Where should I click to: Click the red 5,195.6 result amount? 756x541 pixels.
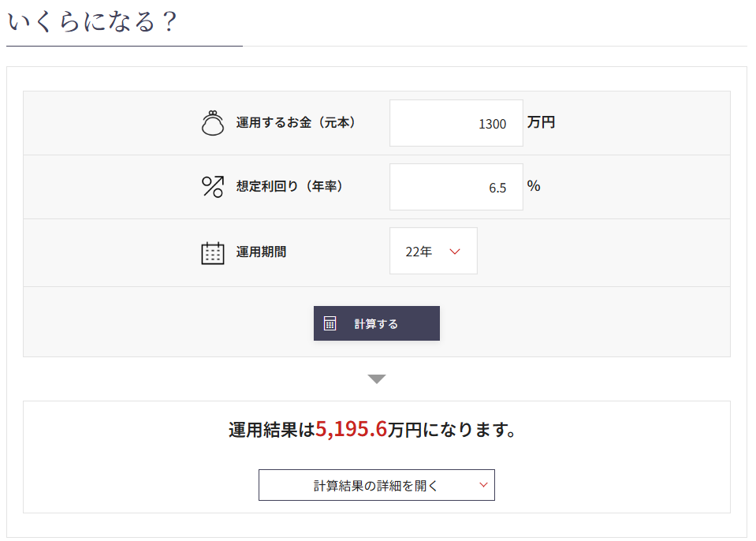point(352,430)
